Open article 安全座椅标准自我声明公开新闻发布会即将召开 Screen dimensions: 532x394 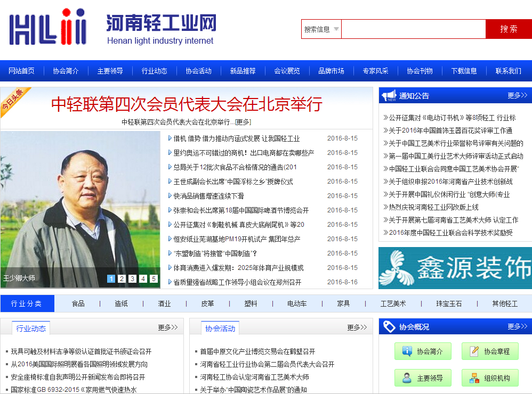78,377
